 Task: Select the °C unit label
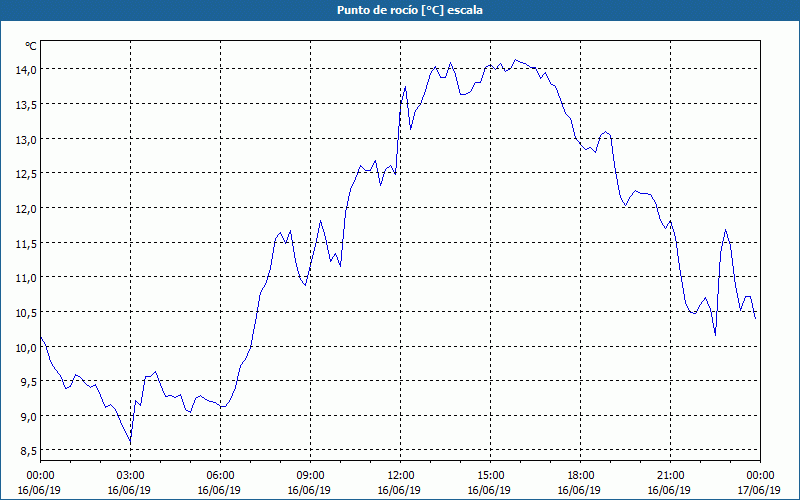pyautogui.click(x=31, y=46)
